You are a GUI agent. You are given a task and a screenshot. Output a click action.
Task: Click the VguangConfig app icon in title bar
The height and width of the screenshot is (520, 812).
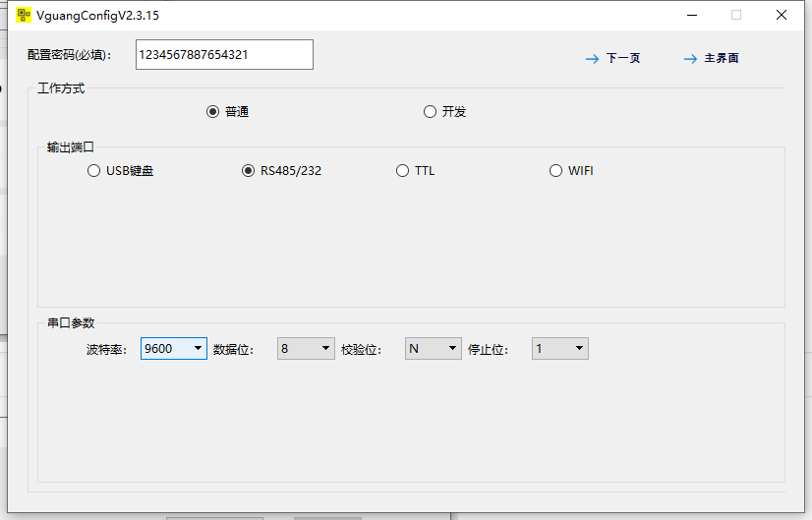(24, 15)
